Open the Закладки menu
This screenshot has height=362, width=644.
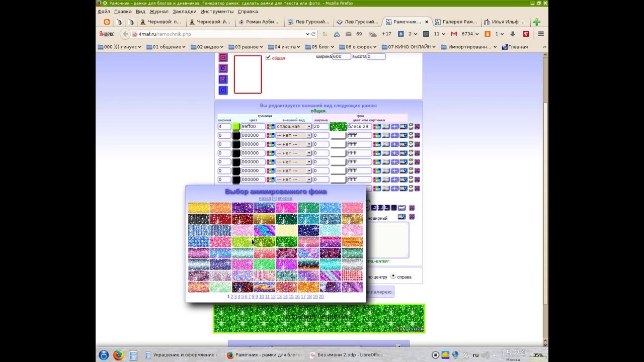click(184, 12)
